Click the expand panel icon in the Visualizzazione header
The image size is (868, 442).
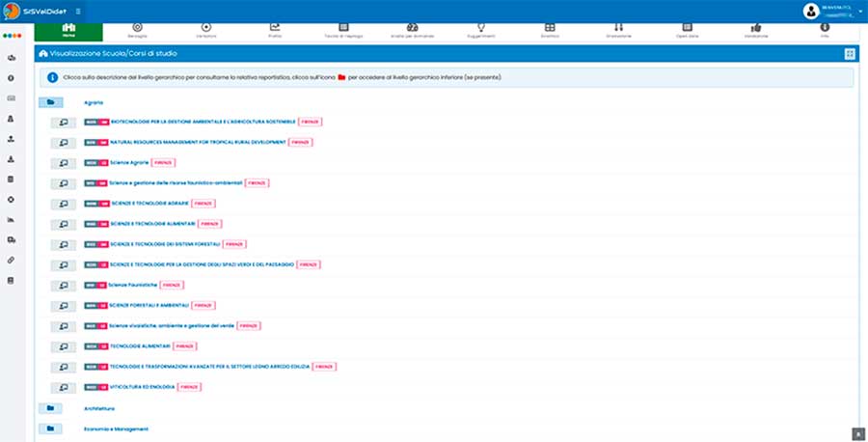pos(849,54)
